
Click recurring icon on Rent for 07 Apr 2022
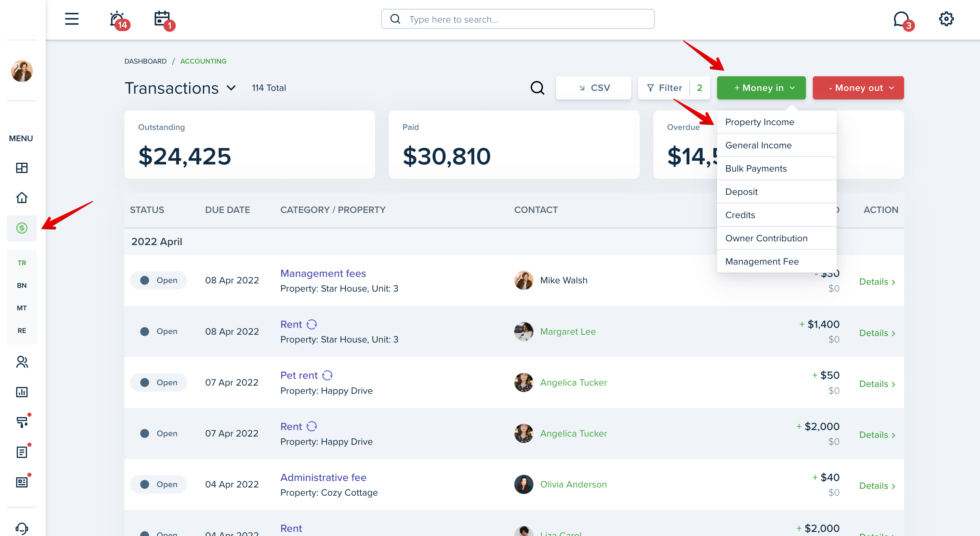312,427
